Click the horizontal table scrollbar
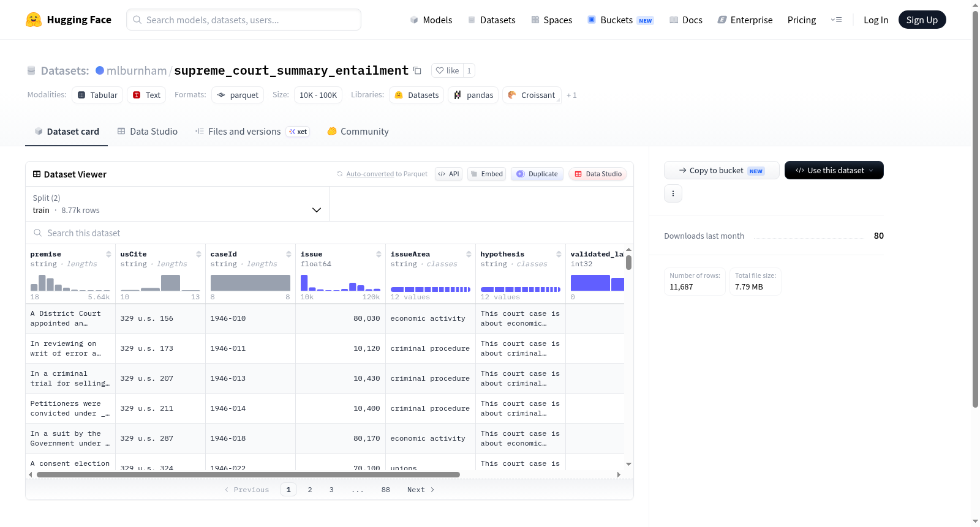This screenshot has height=527, width=980. (248, 474)
